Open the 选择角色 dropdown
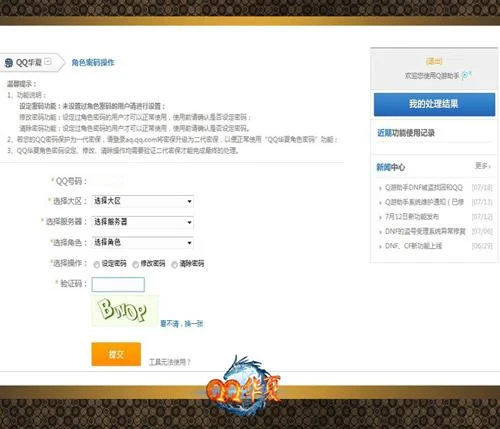The height and width of the screenshot is (429, 500). point(143,242)
